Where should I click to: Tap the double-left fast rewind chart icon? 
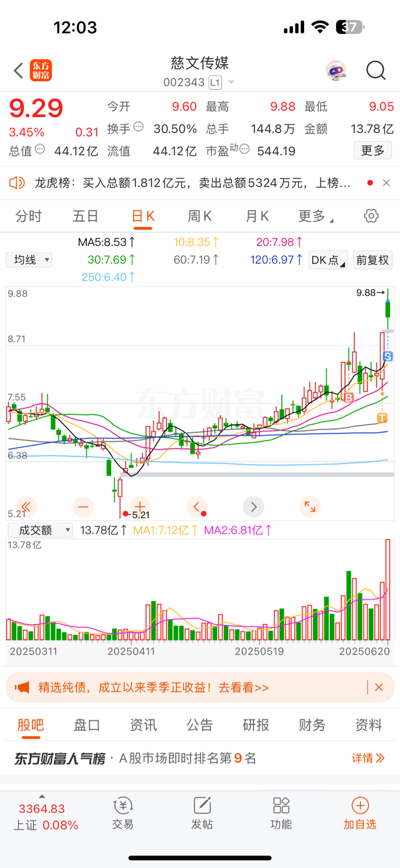point(26,506)
